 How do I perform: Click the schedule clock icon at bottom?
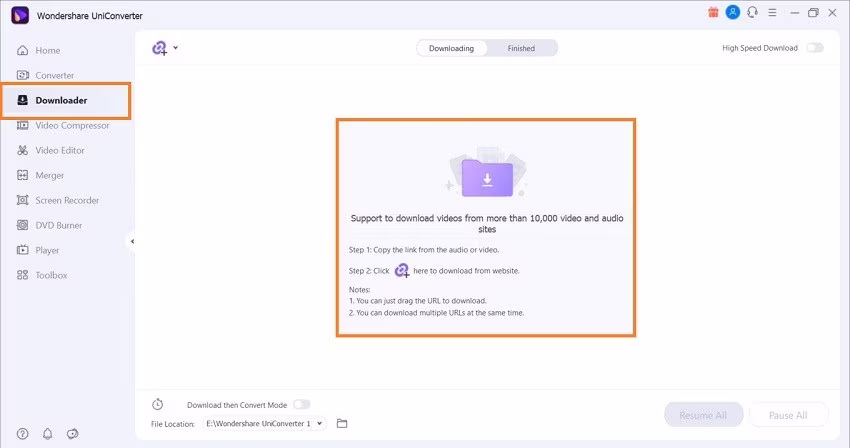pyautogui.click(x=157, y=404)
